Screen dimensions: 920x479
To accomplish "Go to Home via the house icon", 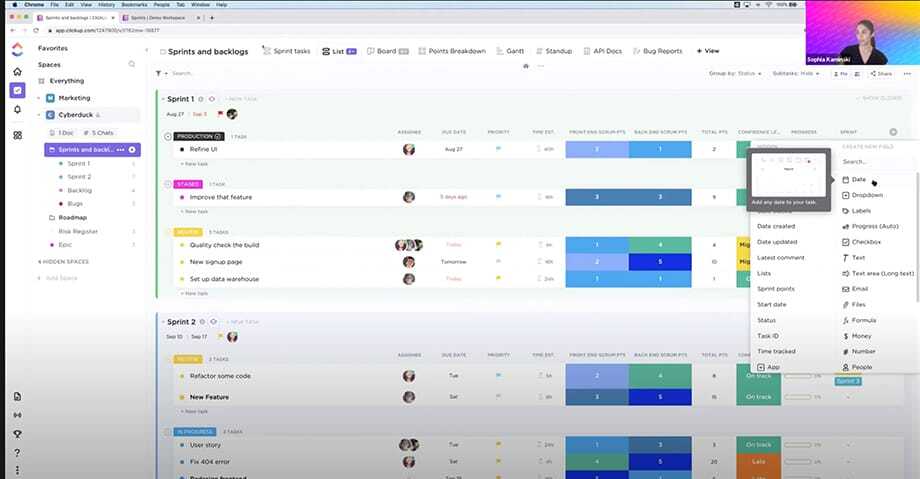I will (x=17, y=72).
